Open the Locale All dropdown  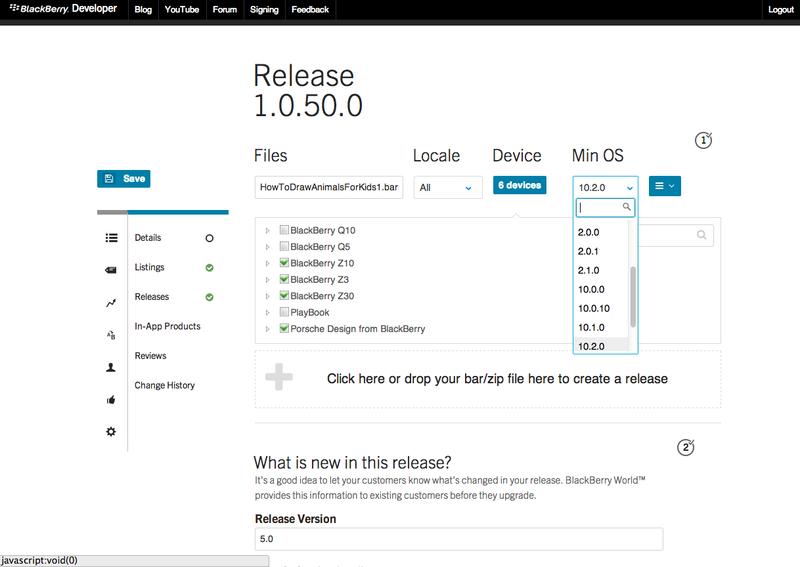pyautogui.click(x=447, y=187)
